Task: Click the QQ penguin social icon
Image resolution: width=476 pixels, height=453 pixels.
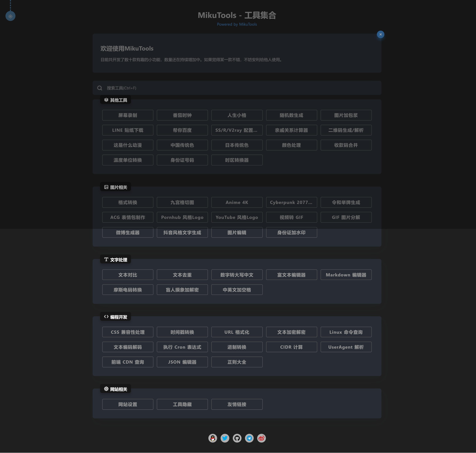Action: point(212,438)
